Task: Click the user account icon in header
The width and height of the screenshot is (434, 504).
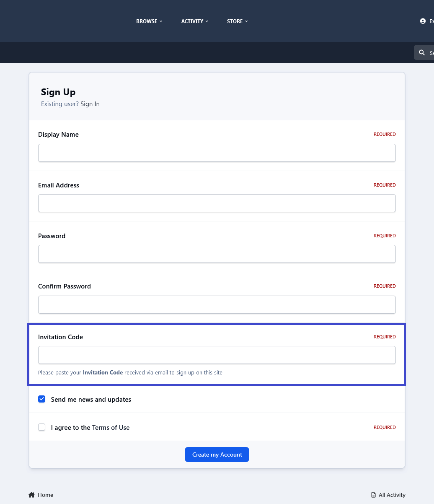Action: coord(423,21)
